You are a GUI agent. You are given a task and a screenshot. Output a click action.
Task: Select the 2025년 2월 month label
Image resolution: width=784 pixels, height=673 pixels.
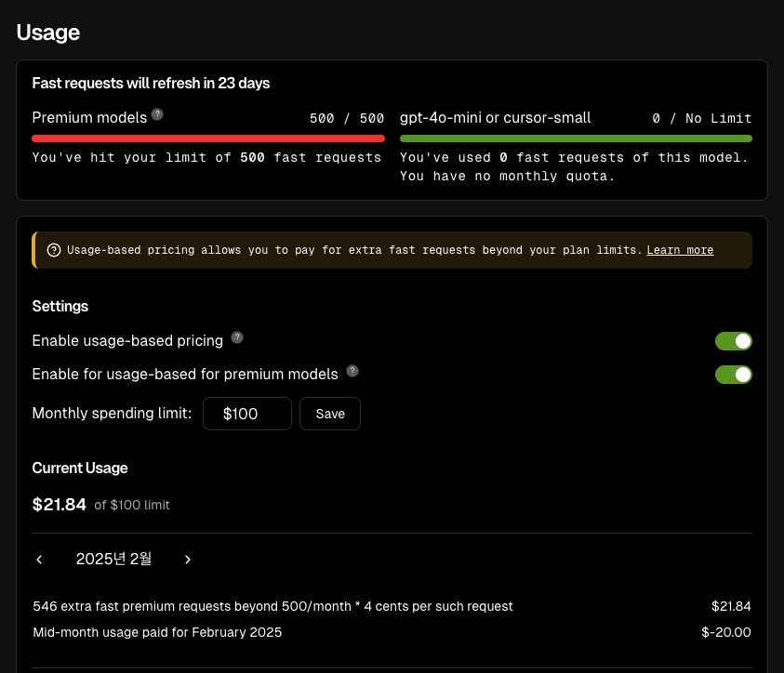[x=113, y=559]
